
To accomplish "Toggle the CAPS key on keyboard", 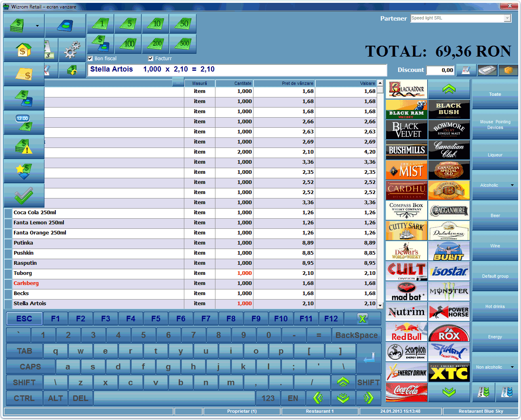I will click(x=30, y=367).
